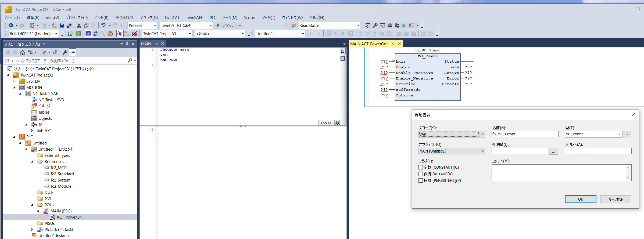Click the 名前 fb_MC_Power input field
The height and width of the screenshot is (239, 644).
(525, 134)
